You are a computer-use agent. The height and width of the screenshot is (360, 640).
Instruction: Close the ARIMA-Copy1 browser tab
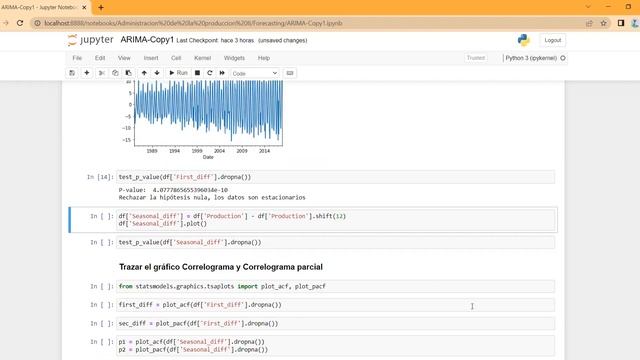coord(84,7)
